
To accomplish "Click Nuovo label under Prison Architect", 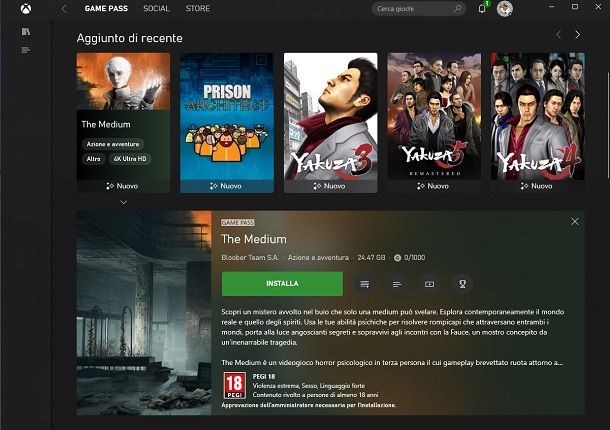I will tap(231, 186).
